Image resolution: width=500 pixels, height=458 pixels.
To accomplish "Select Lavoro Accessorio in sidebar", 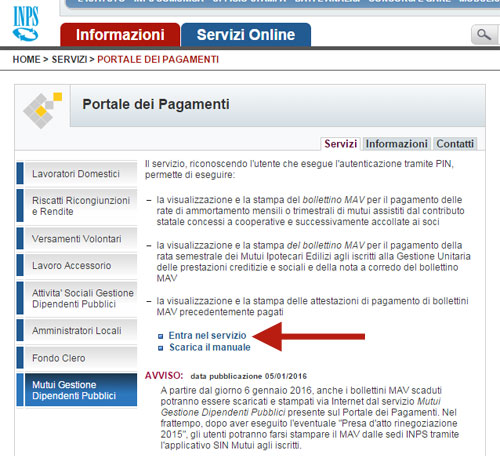I will point(77,266).
